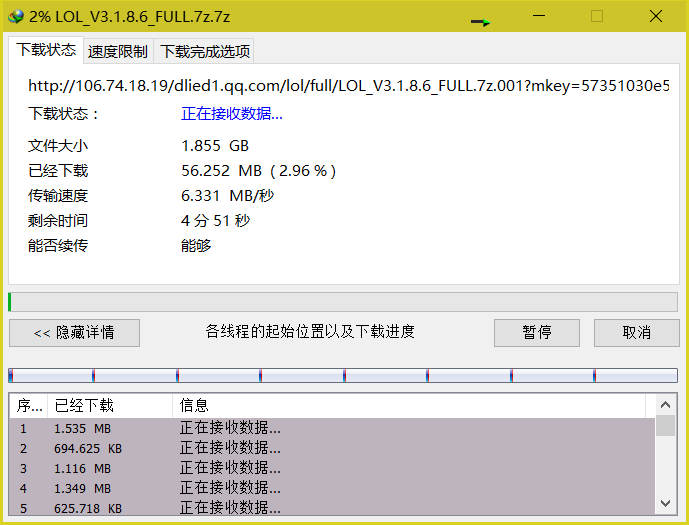
Task: Click the file size value 1.855 GB
Action: point(215,146)
